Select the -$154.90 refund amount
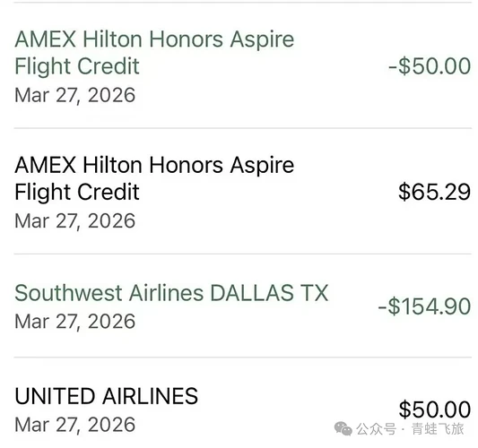The image size is (478, 448). (425, 306)
